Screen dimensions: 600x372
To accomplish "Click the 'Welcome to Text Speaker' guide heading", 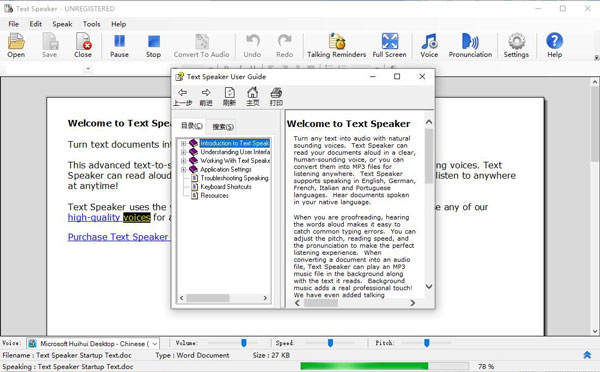I will 348,124.
